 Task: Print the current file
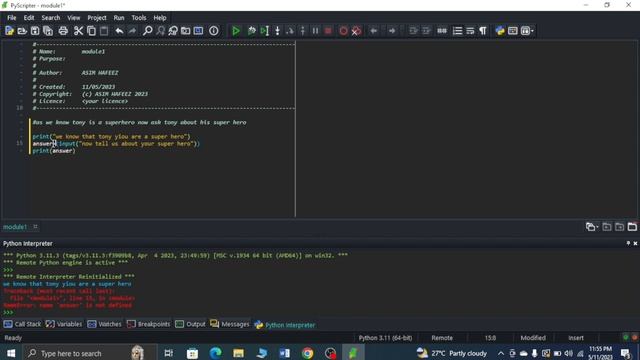pyautogui.click(x=63, y=31)
